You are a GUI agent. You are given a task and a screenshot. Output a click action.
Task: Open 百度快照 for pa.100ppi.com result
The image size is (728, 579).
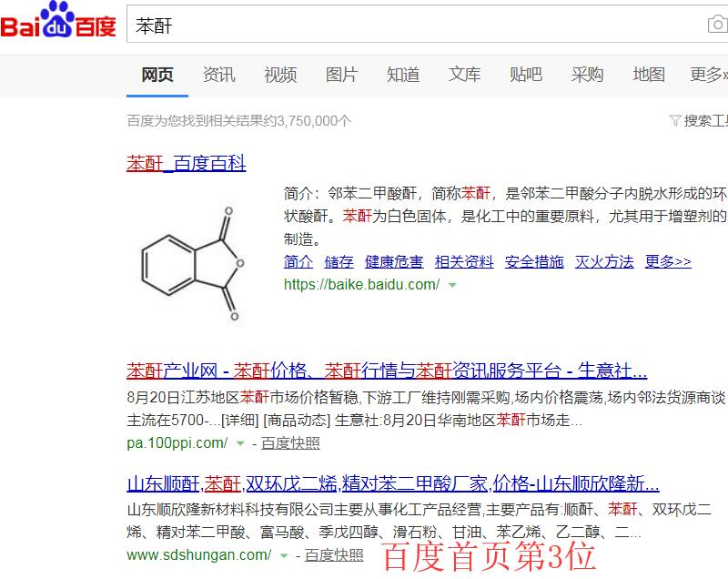click(290, 443)
